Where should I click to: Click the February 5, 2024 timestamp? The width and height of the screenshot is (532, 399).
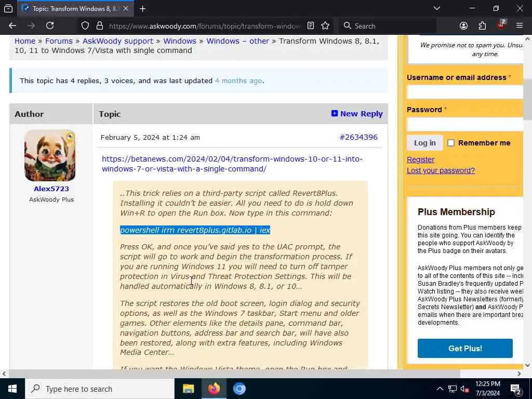pos(150,137)
